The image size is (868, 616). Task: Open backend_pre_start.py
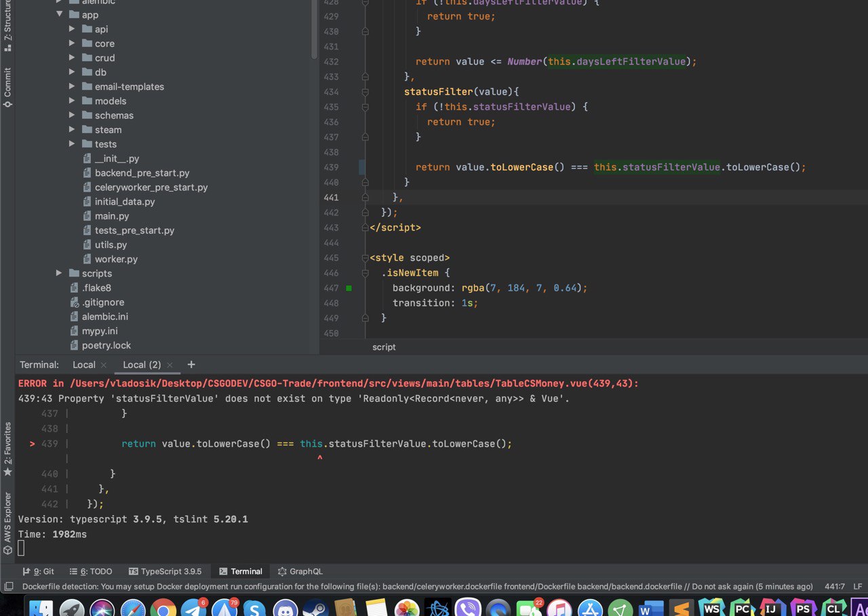pos(142,173)
